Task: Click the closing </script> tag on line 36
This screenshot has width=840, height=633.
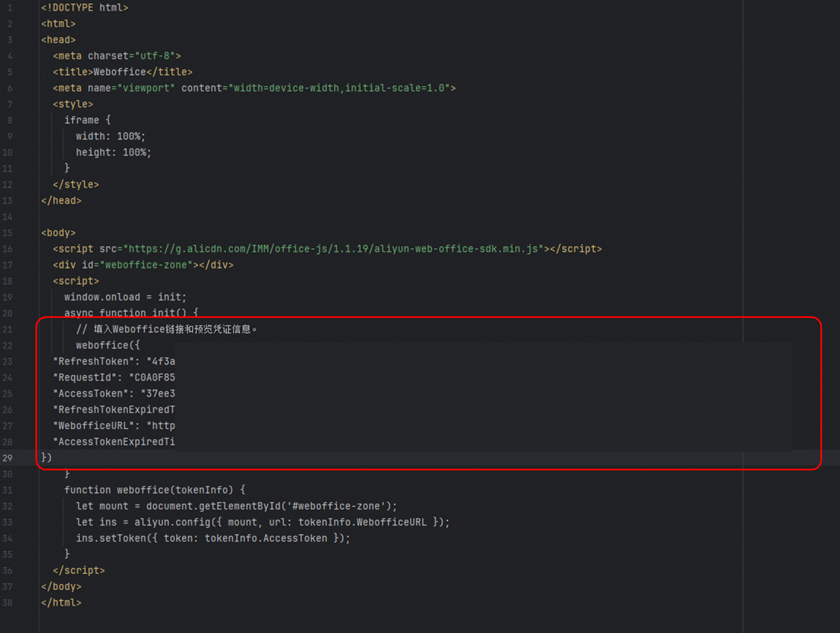Action: coord(79,571)
